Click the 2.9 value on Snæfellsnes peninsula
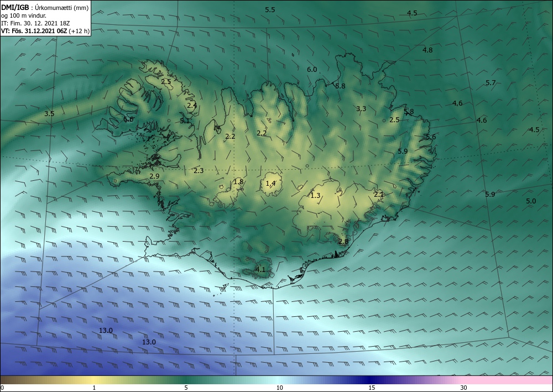Image resolution: width=553 pixels, height=392 pixels. (154, 176)
